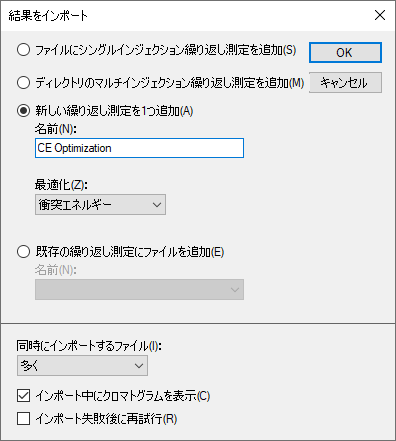This screenshot has height=441, width=396.
Task: Open the 衝突エネルギー optimization combo box
Action: pyautogui.click(x=100, y=205)
